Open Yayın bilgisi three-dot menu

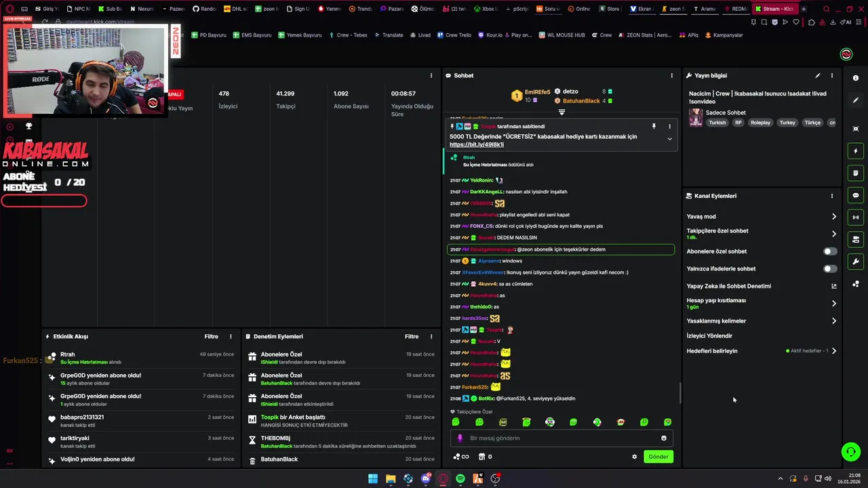(x=832, y=75)
